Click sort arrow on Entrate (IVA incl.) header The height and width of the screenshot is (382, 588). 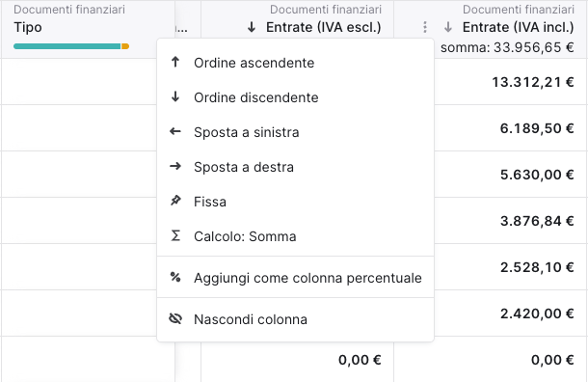coord(448,27)
